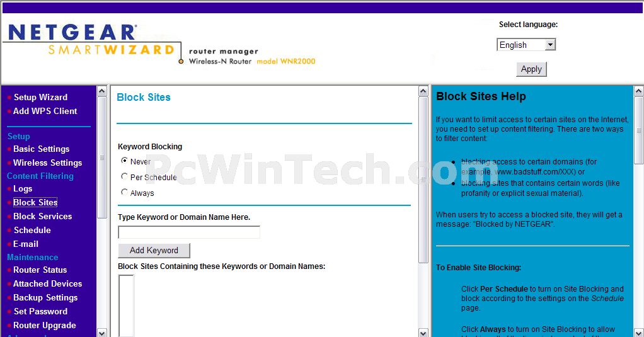Viewport: 644px width, 337px height.
Task: Click the Keyword Blocking label
Action: pyautogui.click(x=150, y=147)
